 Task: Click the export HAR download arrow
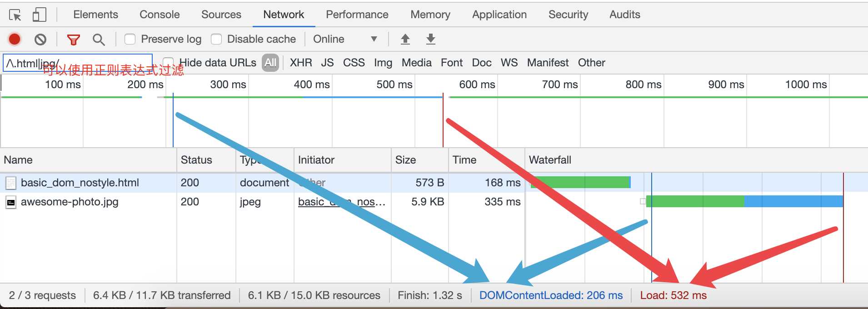pos(431,40)
